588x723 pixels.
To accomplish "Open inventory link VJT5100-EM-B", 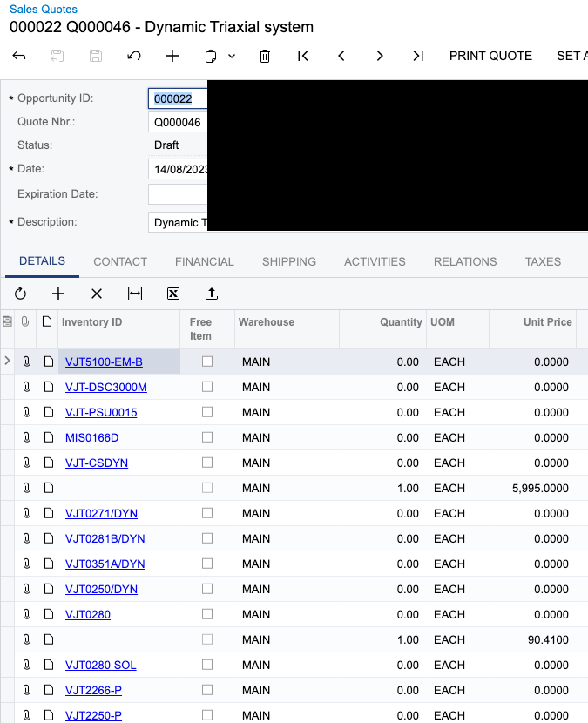I will [104, 362].
